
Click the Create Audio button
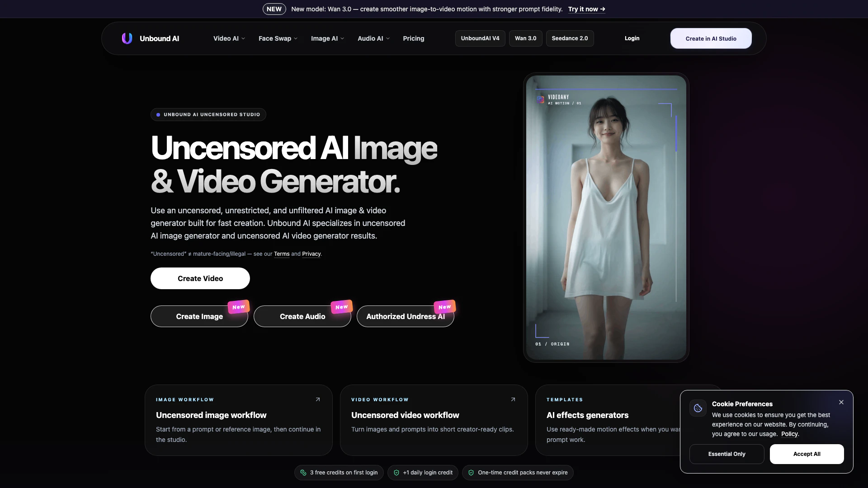pyautogui.click(x=302, y=316)
